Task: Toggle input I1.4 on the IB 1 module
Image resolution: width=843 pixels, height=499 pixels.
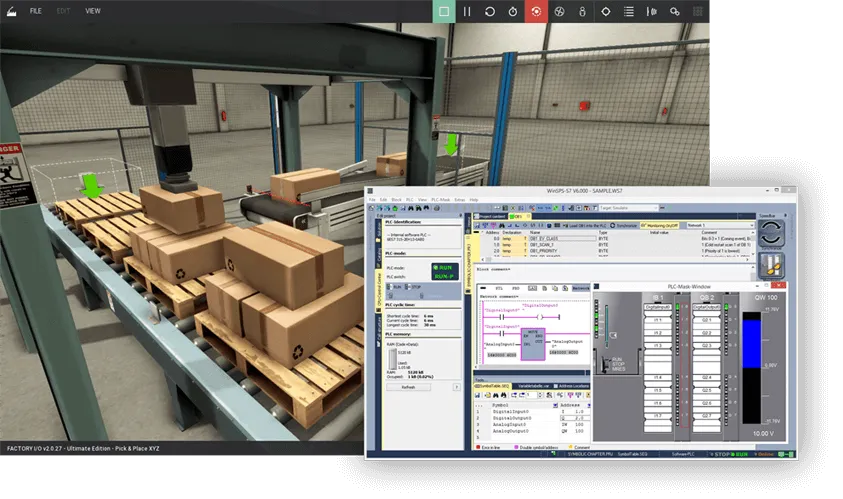Action: coord(658,377)
